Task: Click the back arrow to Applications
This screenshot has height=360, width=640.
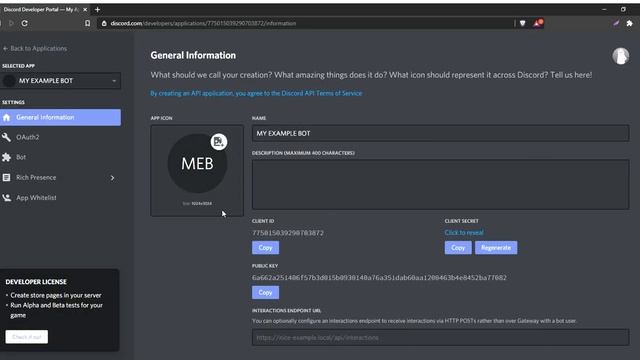Action: [x=5, y=49]
